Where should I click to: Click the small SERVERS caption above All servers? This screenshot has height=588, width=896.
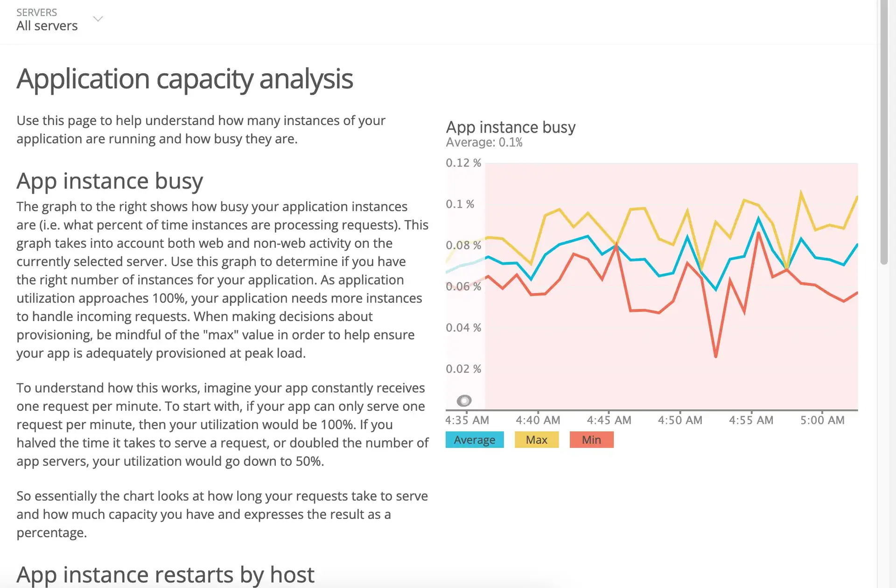click(37, 12)
